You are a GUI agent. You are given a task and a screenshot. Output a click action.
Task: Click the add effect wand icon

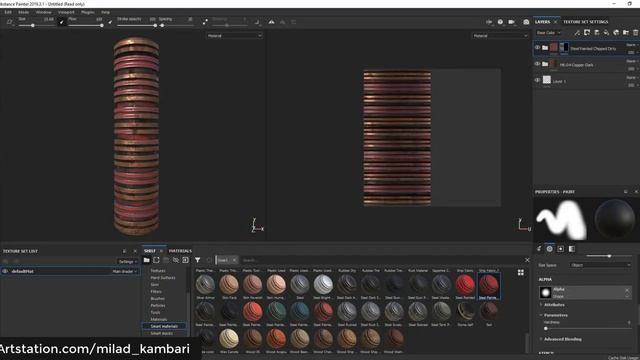[577, 33]
